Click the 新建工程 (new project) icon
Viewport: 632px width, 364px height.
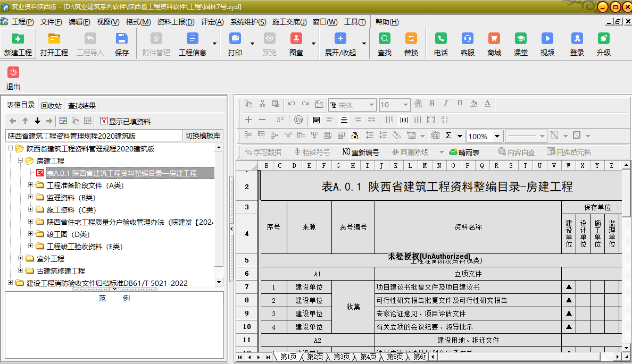click(x=18, y=39)
